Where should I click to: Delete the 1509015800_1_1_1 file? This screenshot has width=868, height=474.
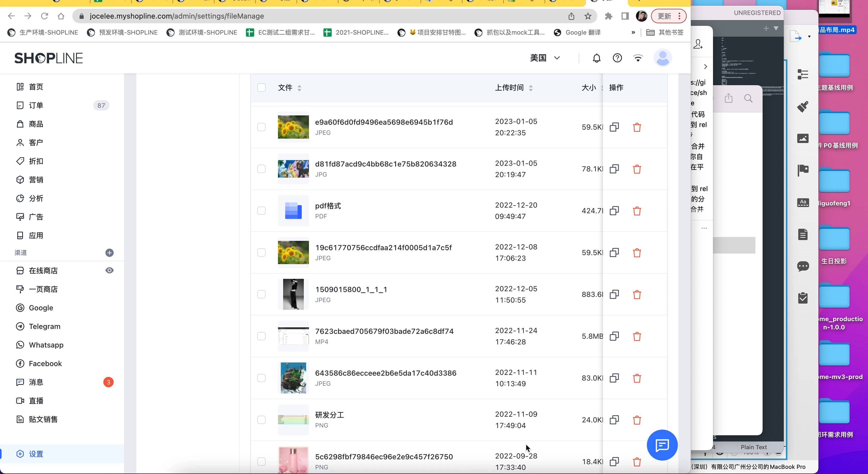coord(637,295)
